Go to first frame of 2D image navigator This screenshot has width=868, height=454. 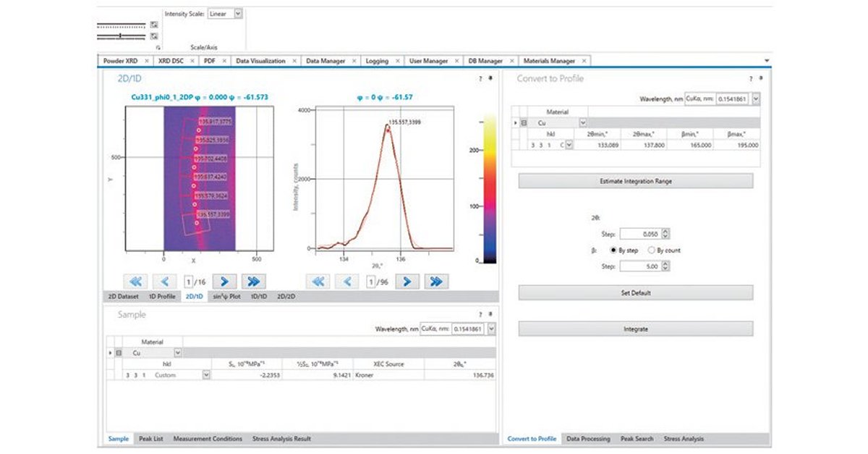click(137, 281)
